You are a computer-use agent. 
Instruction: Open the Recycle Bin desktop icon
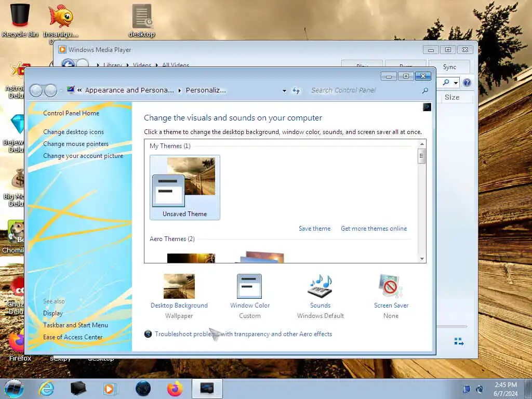click(20, 19)
